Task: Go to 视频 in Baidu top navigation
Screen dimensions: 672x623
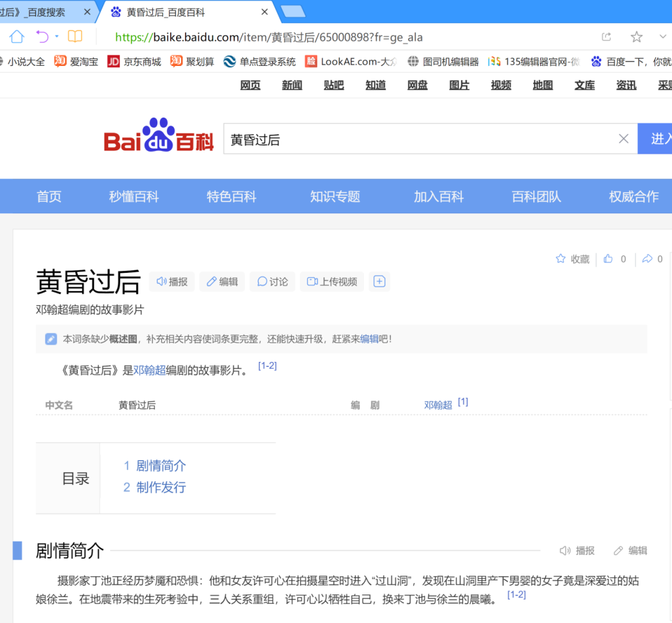Action: pyautogui.click(x=501, y=85)
